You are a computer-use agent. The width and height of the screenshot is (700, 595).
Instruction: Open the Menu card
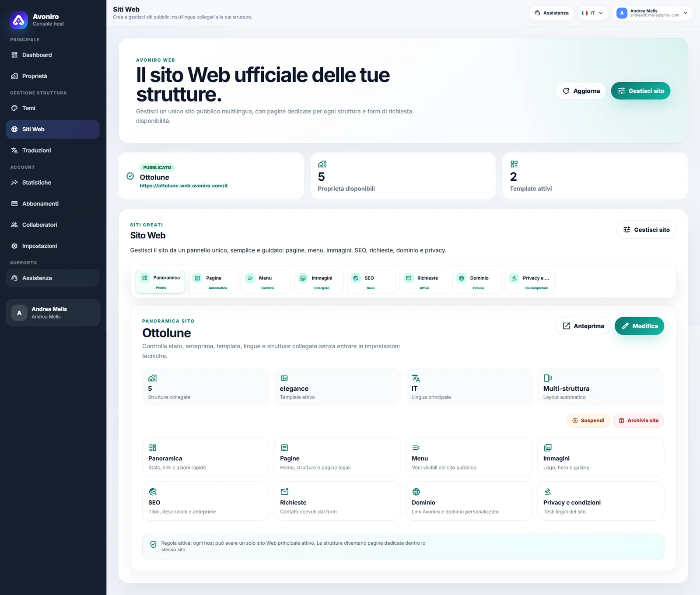469,457
